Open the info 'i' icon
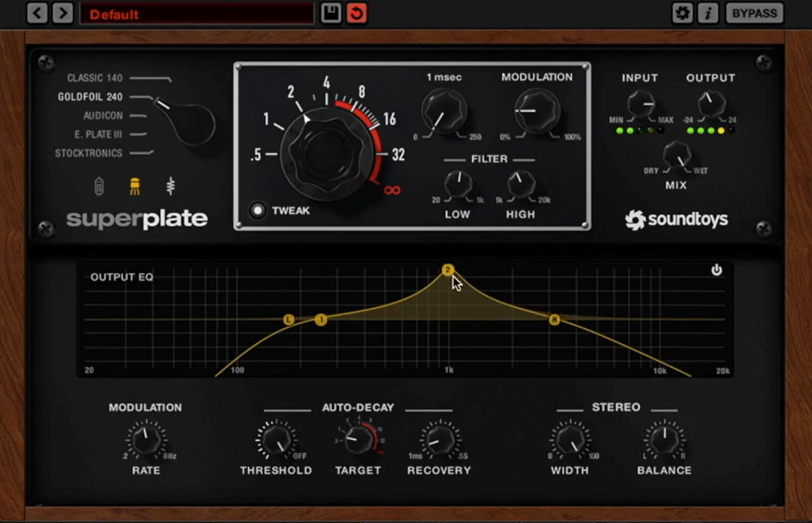Viewport: 812px width, 523px height. coord(708,13)
